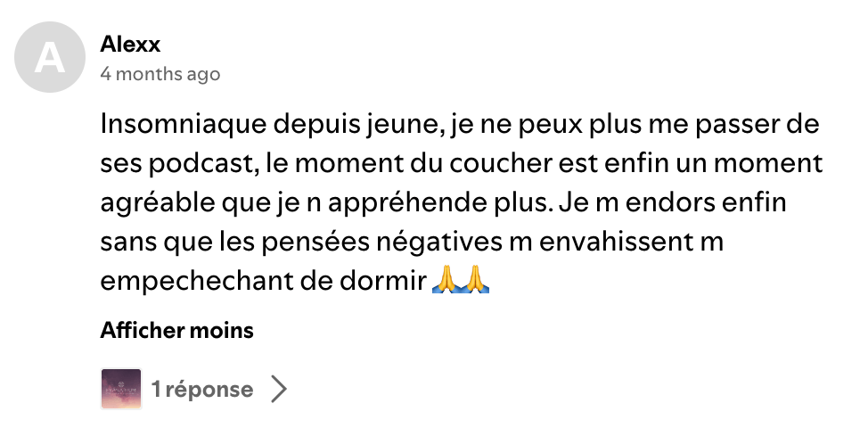Expand replies with the right chevron arrow
The height and width of the screenshot is (428, 868).
(x=279, y=390)
